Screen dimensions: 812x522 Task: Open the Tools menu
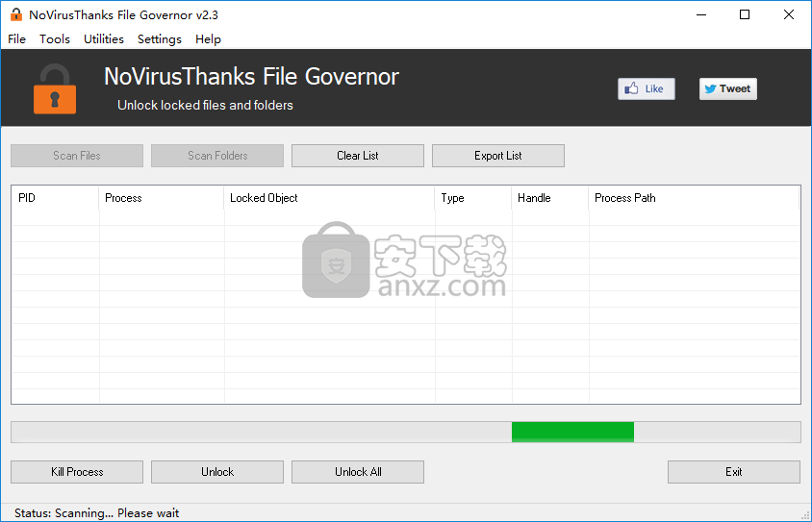[x=55, y=39]
